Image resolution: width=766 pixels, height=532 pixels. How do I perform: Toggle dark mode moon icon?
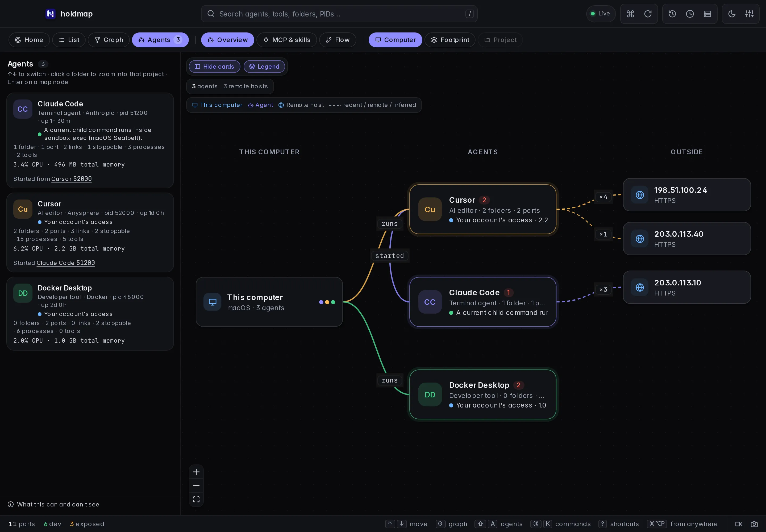pyautogui.click(x=732, y=14)
